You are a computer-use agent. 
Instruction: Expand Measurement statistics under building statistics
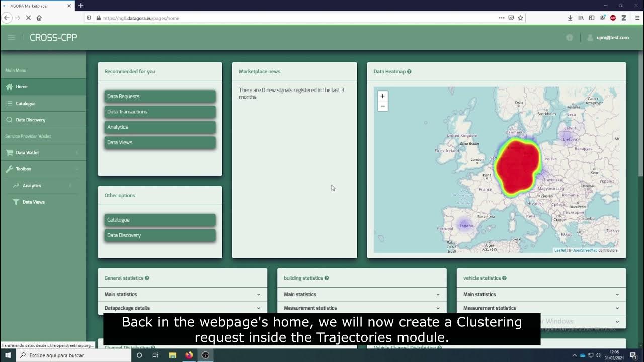[438, 308]
